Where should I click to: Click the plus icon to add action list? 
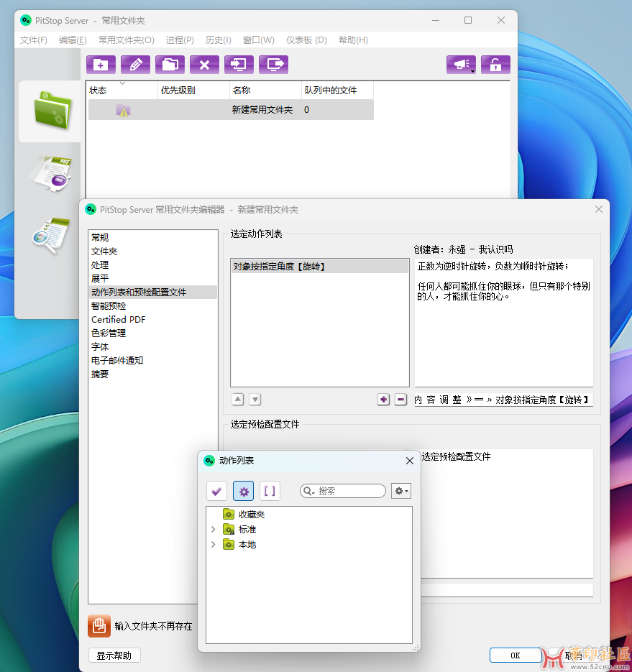pos(384,400)
